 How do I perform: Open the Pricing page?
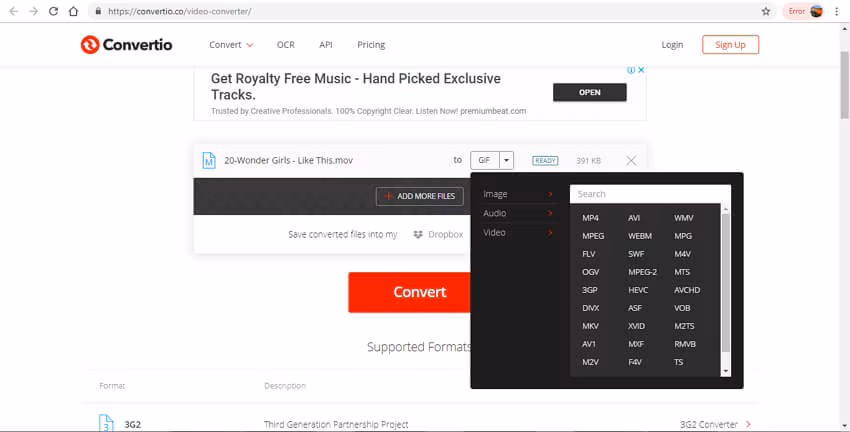pos(371,44)
